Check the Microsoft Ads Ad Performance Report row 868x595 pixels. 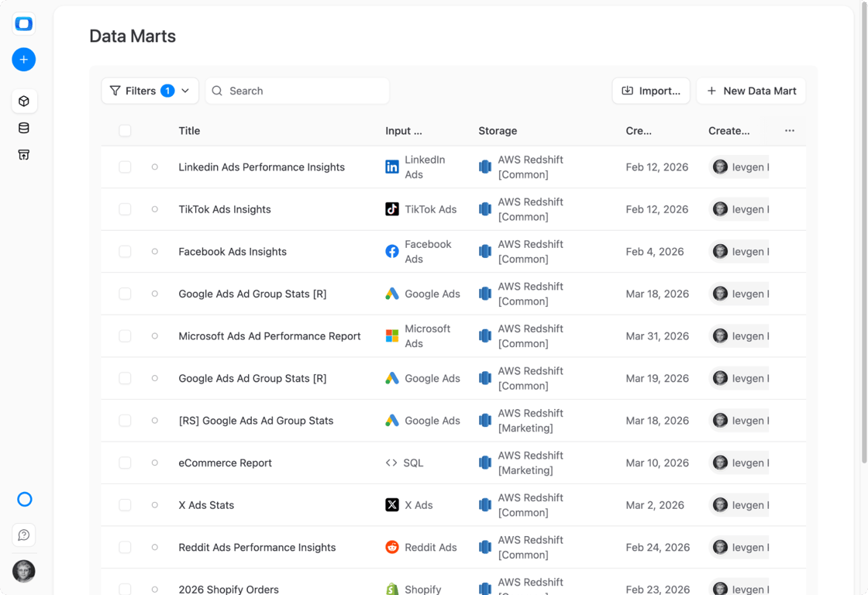(x=125, y=336)
